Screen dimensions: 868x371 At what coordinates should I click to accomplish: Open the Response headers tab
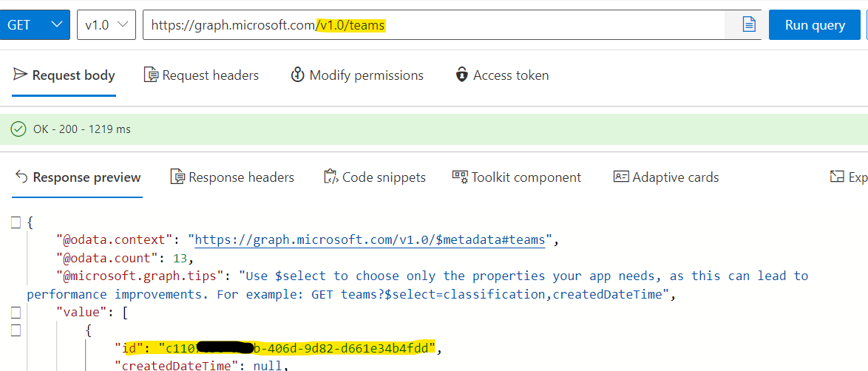(x=232, y=177)
